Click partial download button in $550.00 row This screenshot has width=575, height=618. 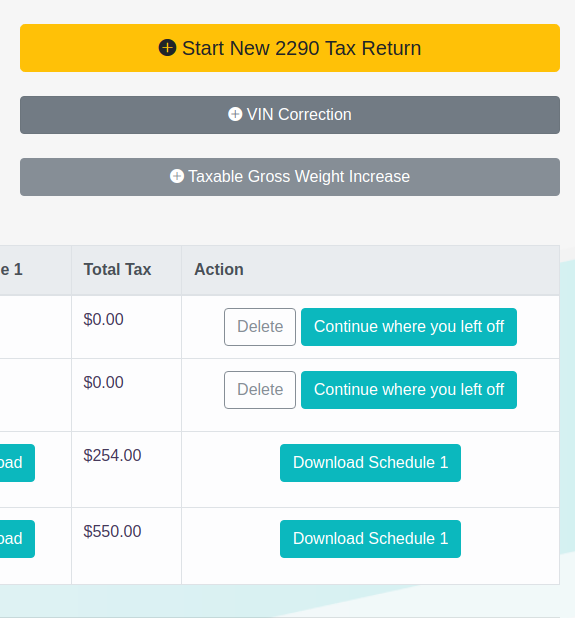(x=17, y=539)
